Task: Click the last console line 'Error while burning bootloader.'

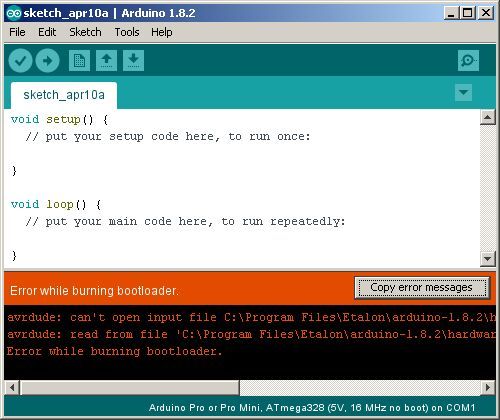Action: [114, 351]
